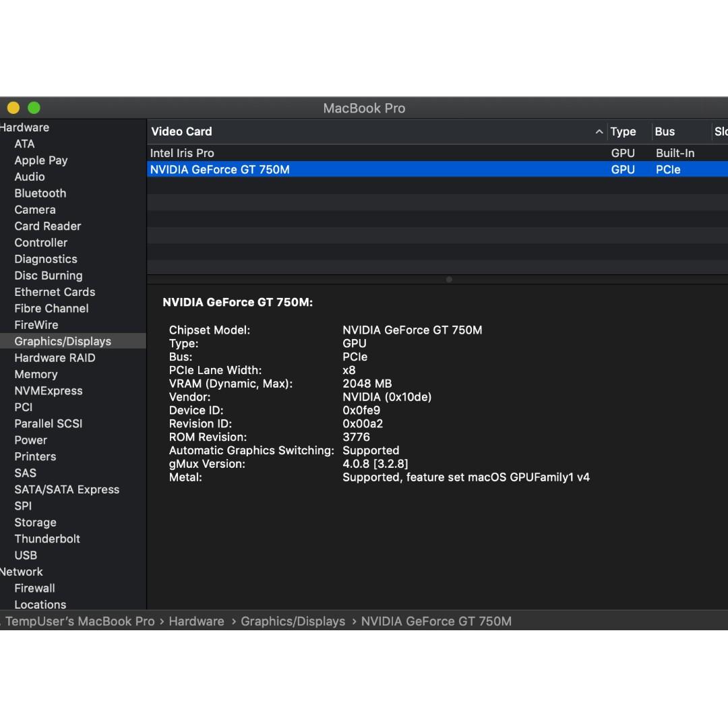Click the gMux Version value 4.0.8 [3.2.8]
Viewport: 728px width, 728px height.
point(375,464)
